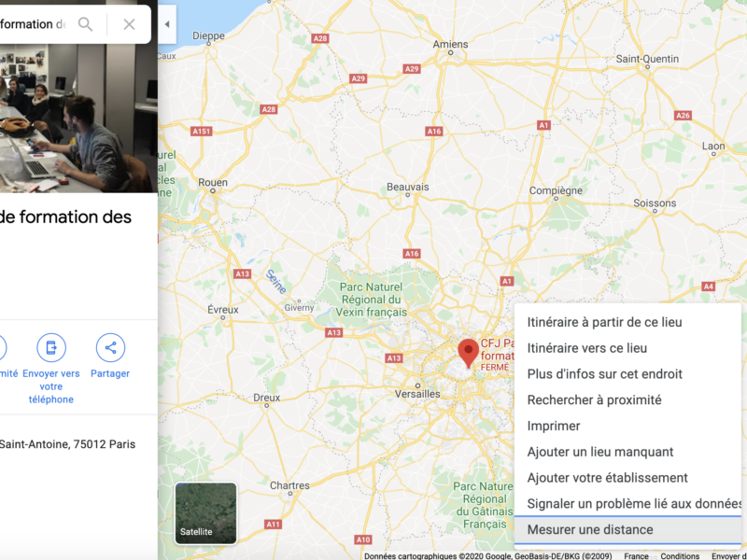Viewport: 747px width, 560px height.
Task: Clear the search with the X icon
Action: point(129,24)
